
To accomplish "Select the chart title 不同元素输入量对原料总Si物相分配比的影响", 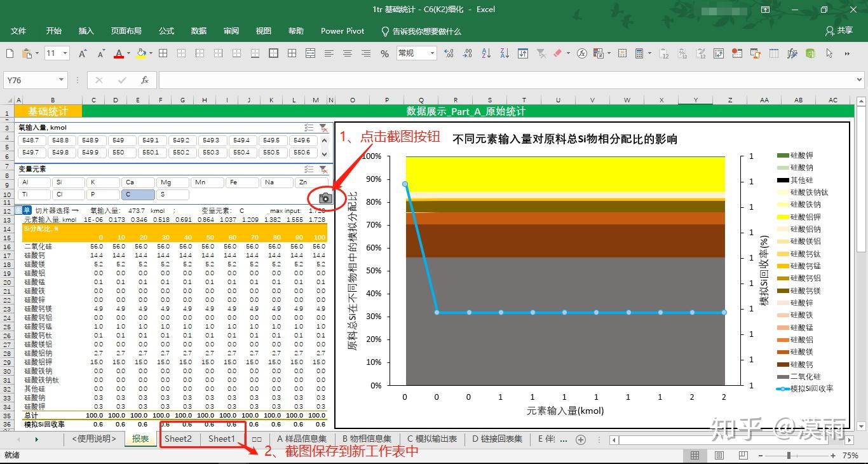I will [565, 139].
